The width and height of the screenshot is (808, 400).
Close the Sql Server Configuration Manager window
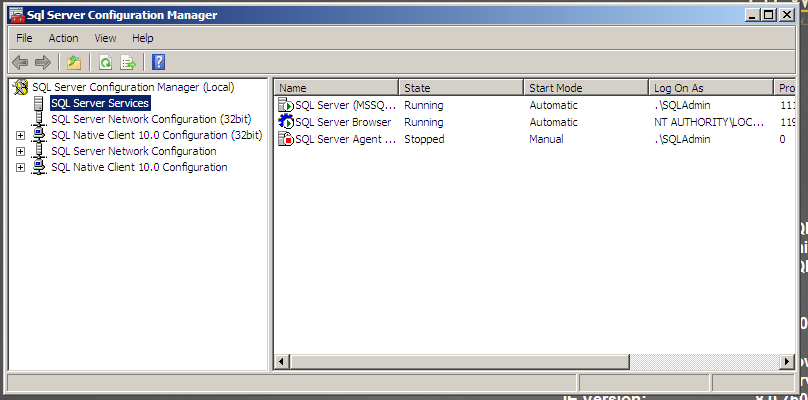pyautogui.click(x=786, y=15)
